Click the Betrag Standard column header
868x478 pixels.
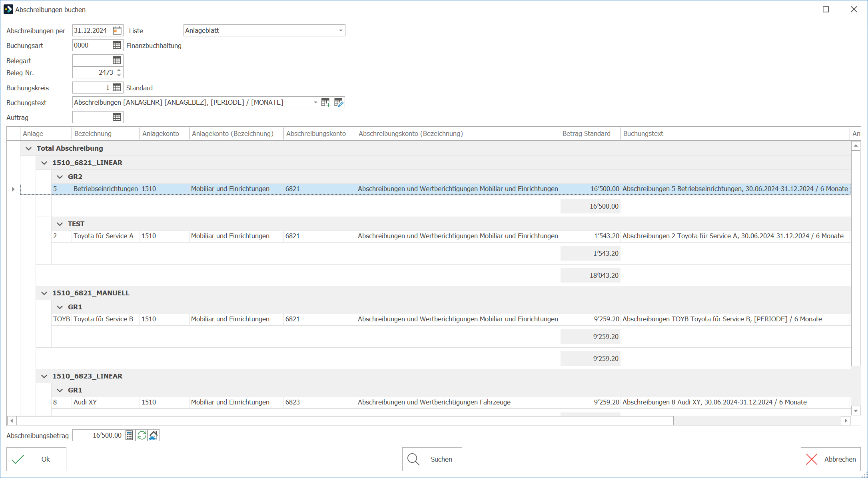(x=590, y=133)
